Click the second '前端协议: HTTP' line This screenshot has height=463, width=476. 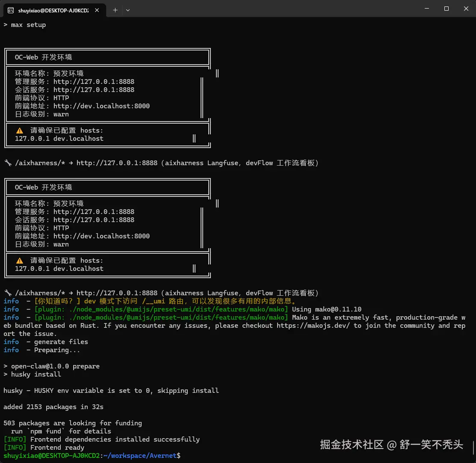42,228
